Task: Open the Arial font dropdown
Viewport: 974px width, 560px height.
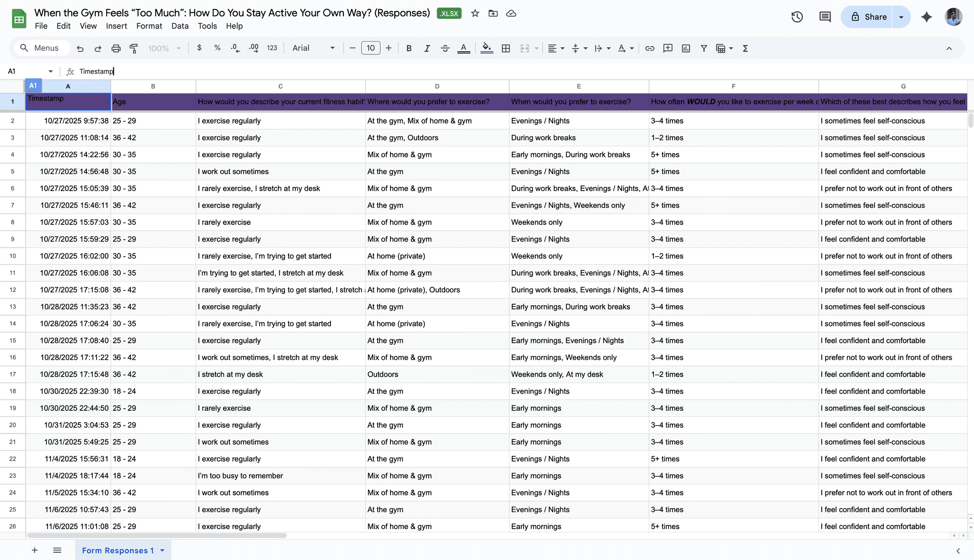Action: [x=313, y=48]
